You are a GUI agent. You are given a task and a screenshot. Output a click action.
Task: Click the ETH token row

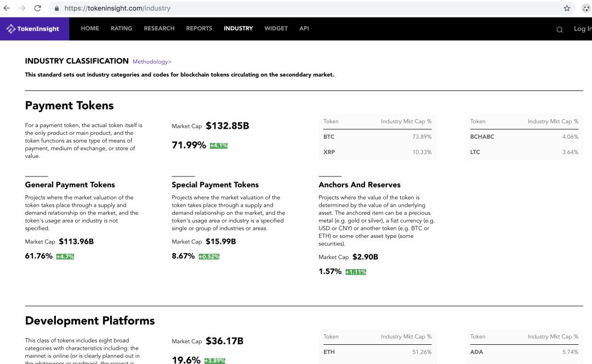coord(377,352)
